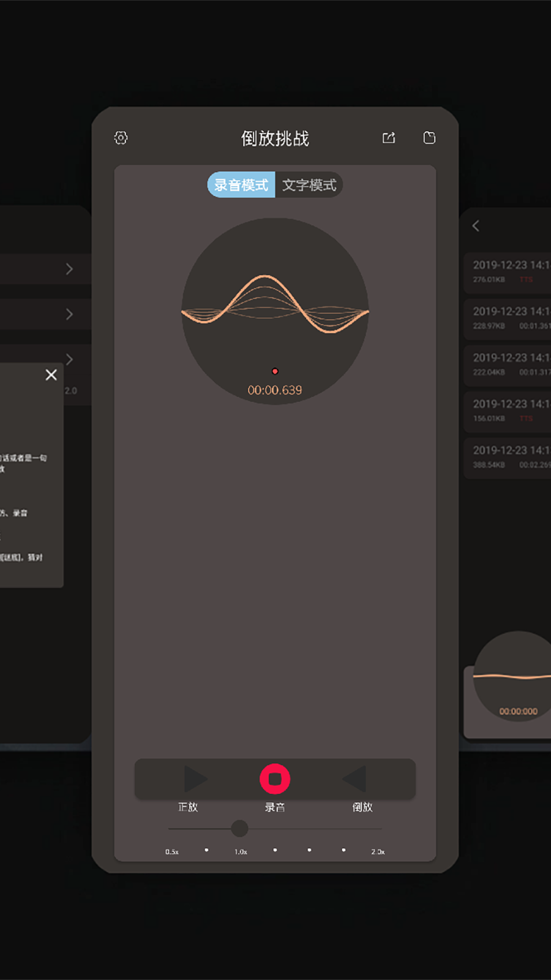Close the popup with the X icon
551x980 pixels.
click(x=51, y=375)
